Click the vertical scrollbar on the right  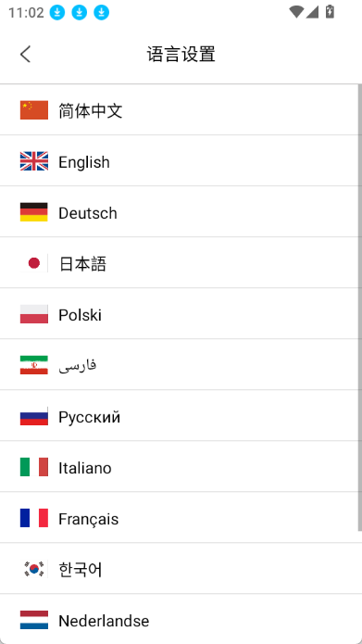click(360, 308)
